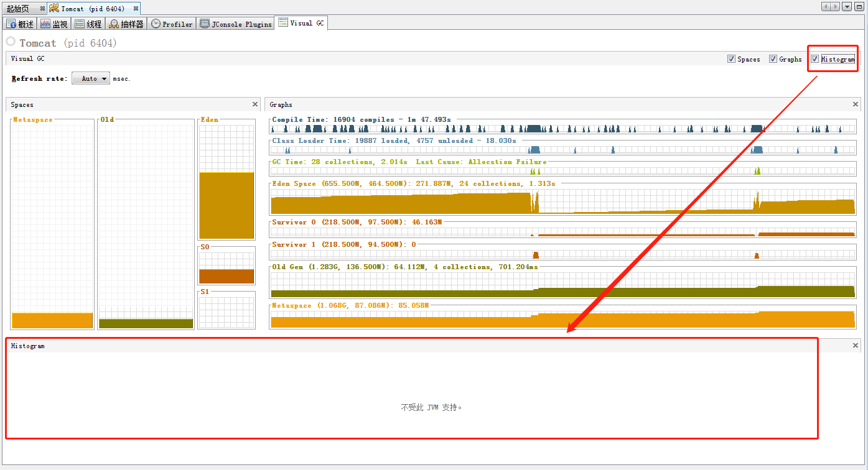Switch to JConsole Plugins tab

click(236, 24)
